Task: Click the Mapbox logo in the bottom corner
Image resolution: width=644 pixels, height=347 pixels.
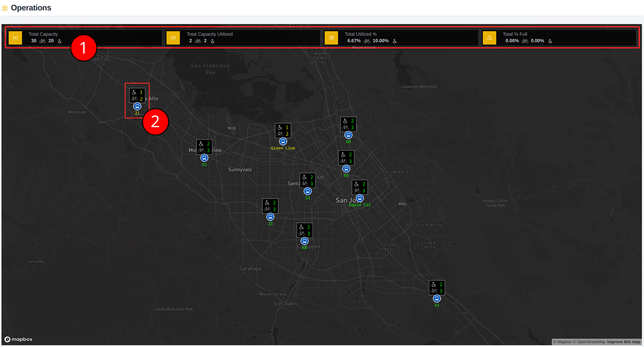Action: tap(18, 339)
